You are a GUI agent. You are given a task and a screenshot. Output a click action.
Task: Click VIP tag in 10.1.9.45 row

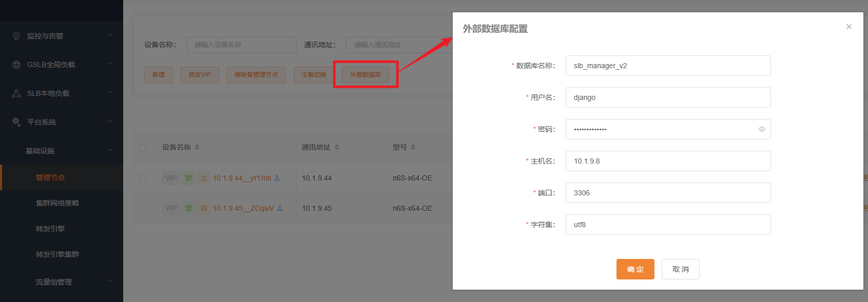[171, 208]
